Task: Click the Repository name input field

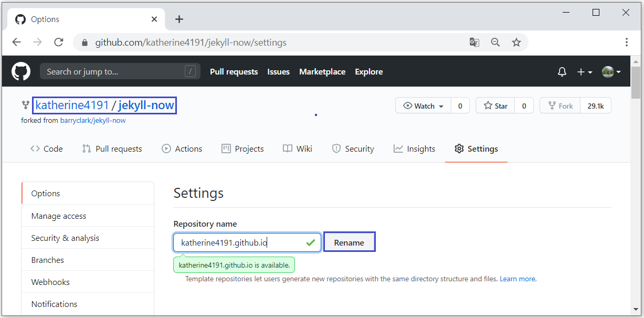Action: pyautogui.click(x=247, y=242)
